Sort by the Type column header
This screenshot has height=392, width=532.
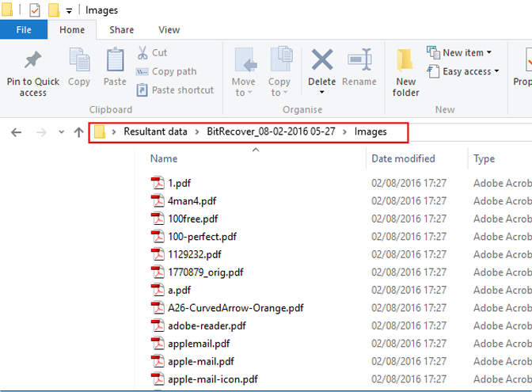click(x=484, y=158)
